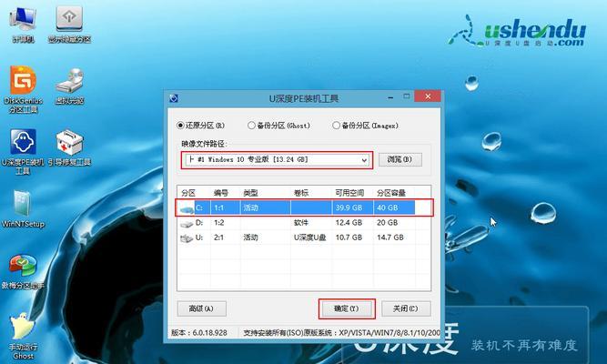Click the 浏览(B) browse button
Viewport: 607px width, 364px height.
[400, 159]
